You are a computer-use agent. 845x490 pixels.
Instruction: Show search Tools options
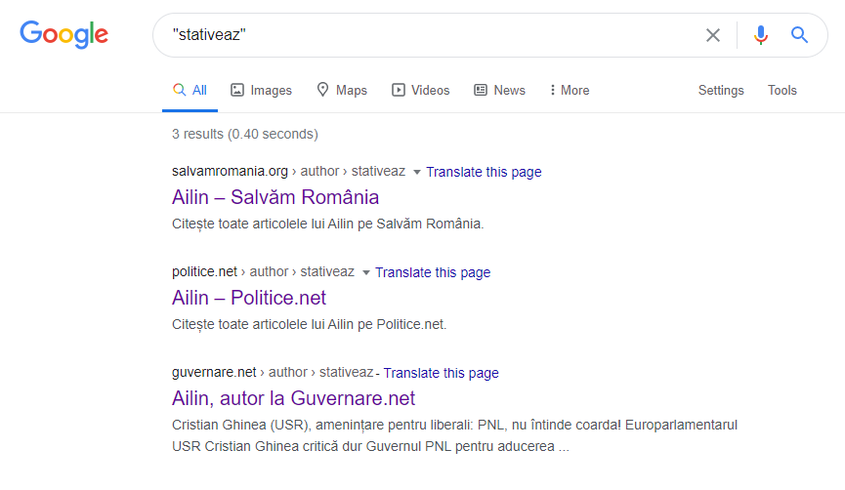click(x=782, y=90)
